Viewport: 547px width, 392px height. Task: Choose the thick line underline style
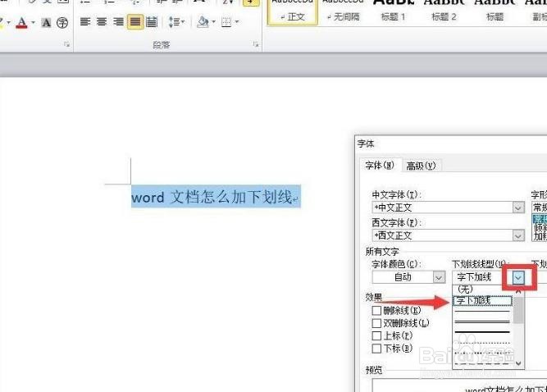coord(483,332)
